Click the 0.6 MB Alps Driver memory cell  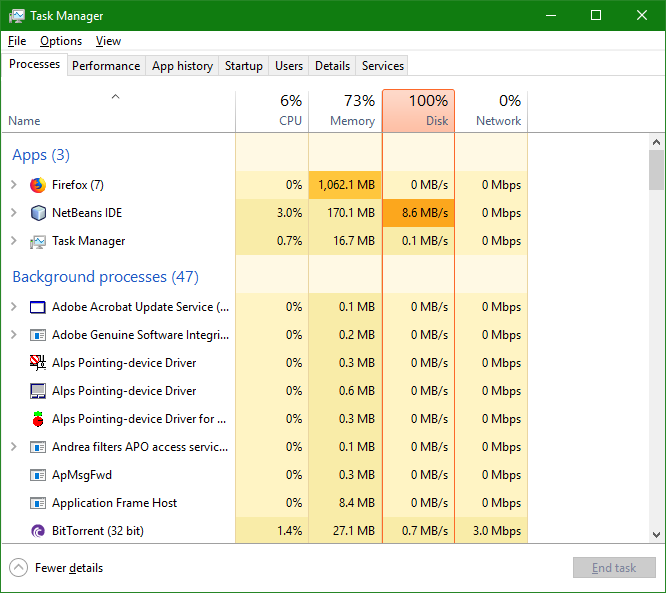tap(345, 391)
